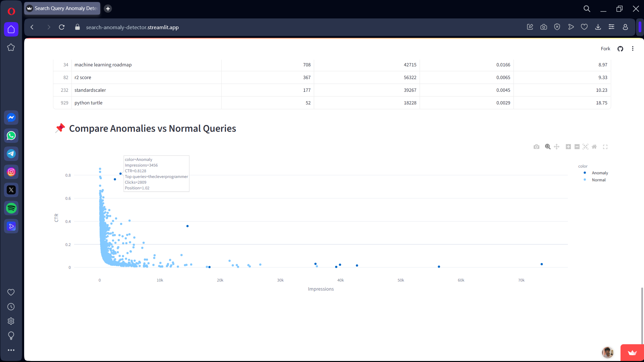The height and width of the screenshot is (362, 644).
Task: Open a new browser tab
Action: 108,9
